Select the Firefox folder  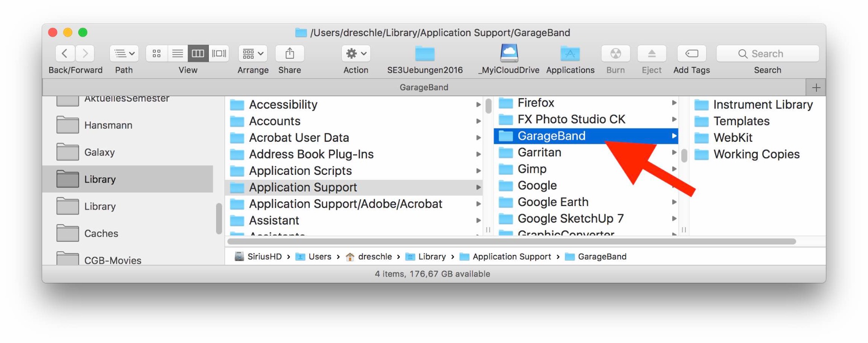point(586,103)
